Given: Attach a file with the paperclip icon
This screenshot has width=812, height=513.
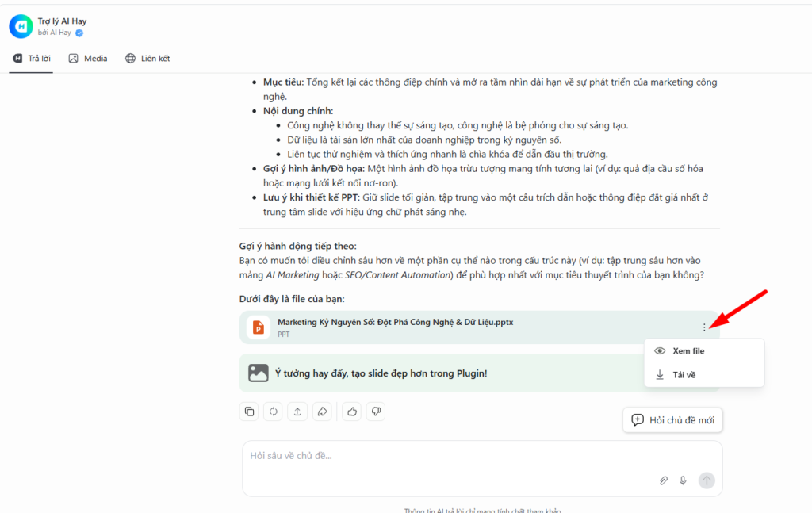Looking at the screenshot, I should pyautogui.click(x=664, y=481).
